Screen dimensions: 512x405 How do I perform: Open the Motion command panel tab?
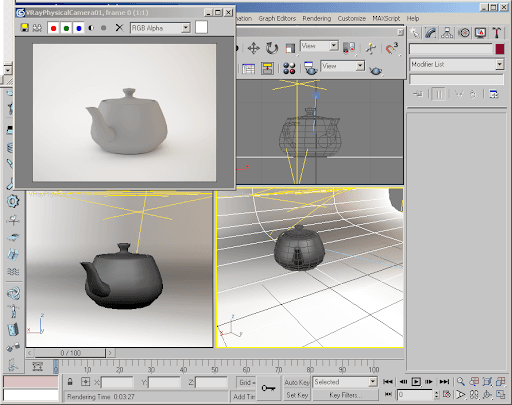coord(464,33)
